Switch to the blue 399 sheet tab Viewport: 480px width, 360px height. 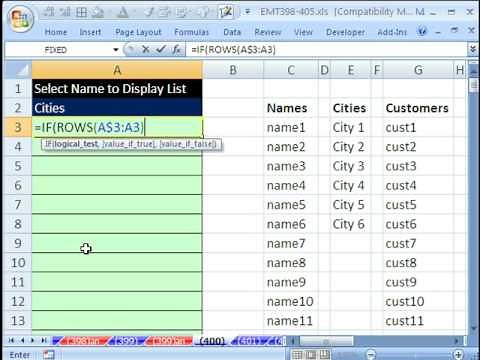point(126,341)
